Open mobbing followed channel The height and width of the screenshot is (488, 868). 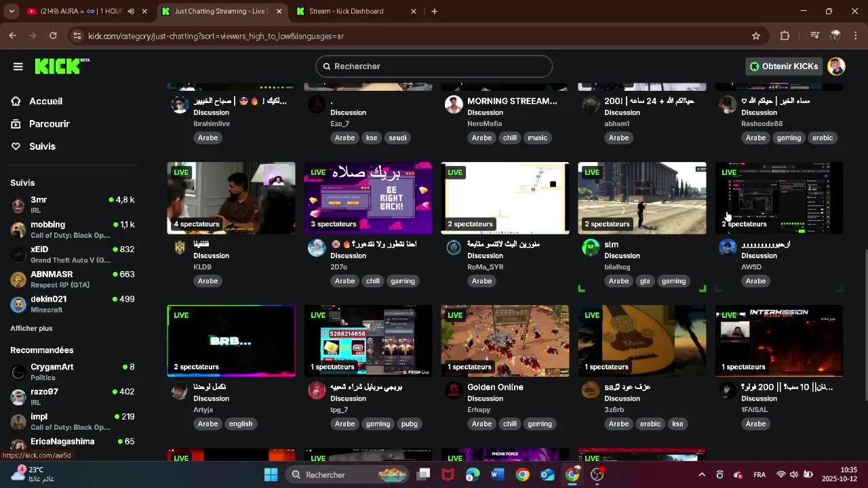[73, 229]
